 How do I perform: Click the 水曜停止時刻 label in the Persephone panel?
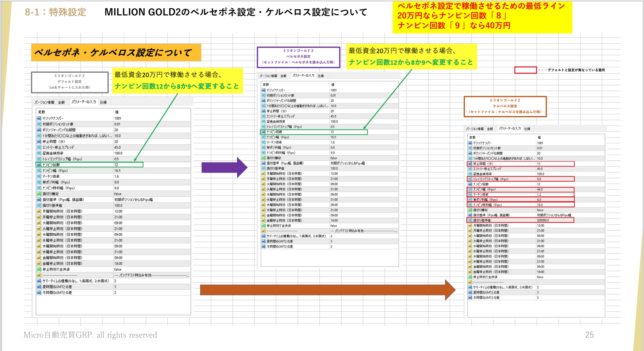click(x=284, y=200)
